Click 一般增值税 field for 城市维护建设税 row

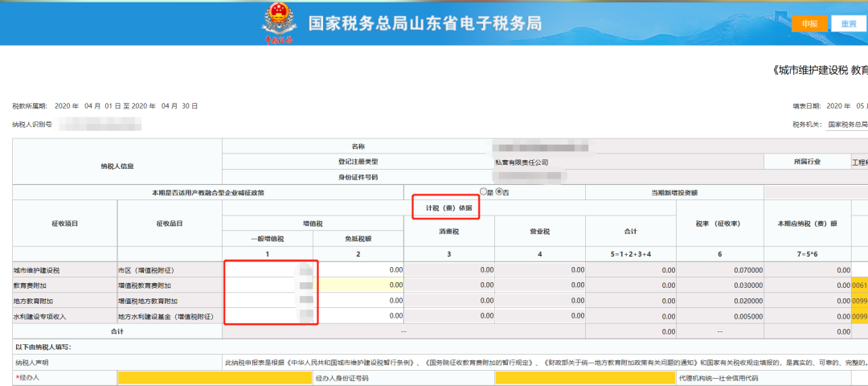pyautogui.click(x=268, y=269)
